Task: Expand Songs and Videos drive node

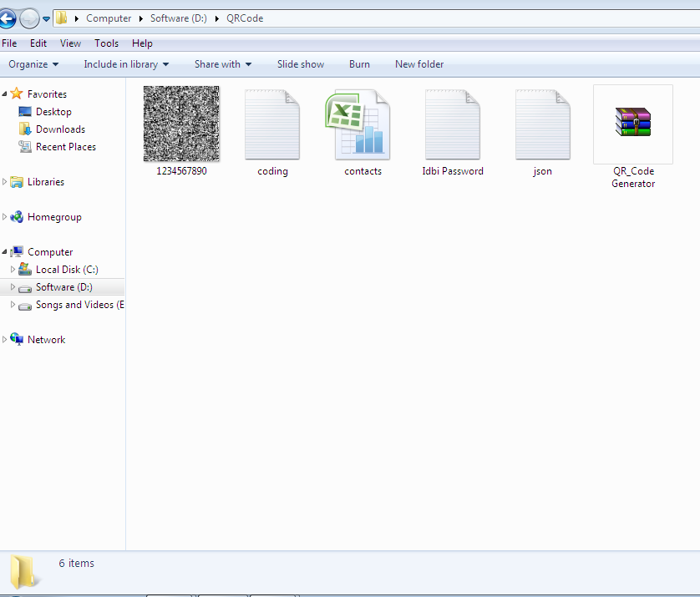Action: (x=13, y=304)
